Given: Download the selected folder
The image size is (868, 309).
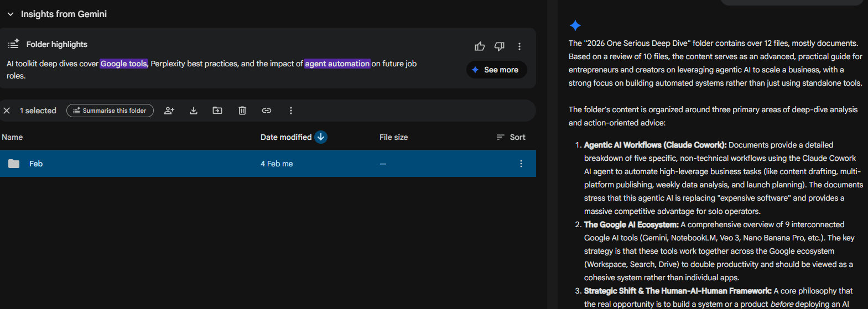Looking at the screenshot, I should [x=194, y=111].
